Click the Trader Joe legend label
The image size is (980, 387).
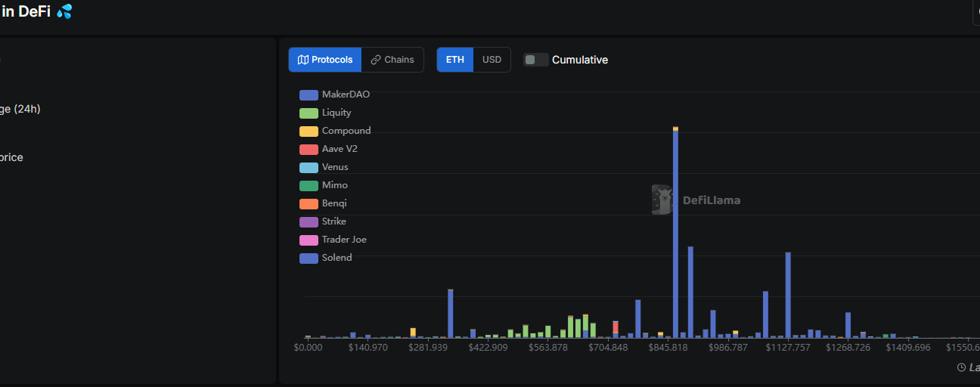pos(344,240)
